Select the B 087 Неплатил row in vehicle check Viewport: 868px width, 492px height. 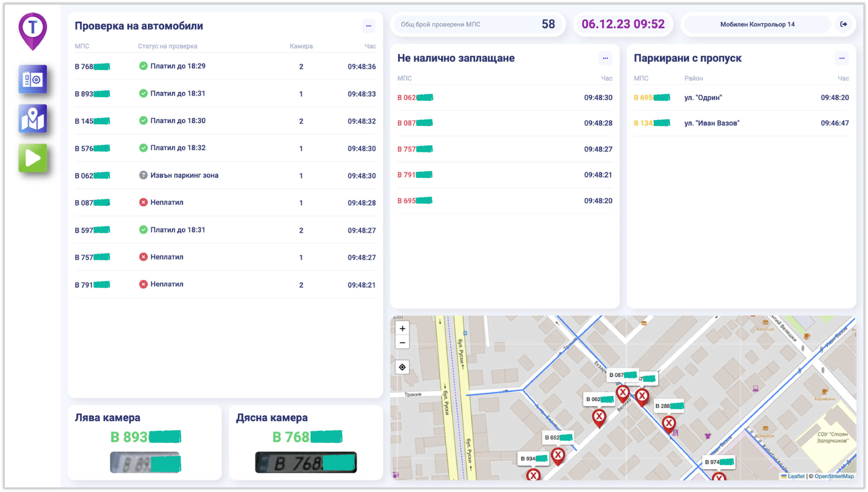225,203
